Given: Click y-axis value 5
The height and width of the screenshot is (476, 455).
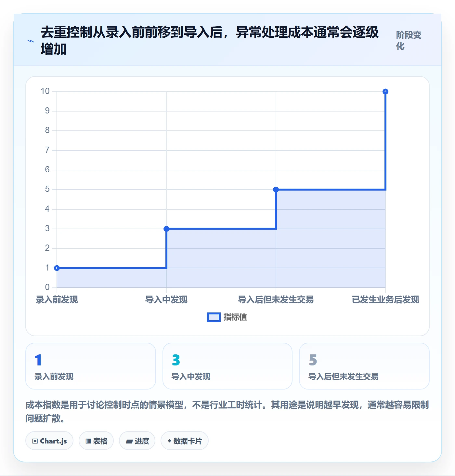Looking at the screenshot, I should [47, 189].
